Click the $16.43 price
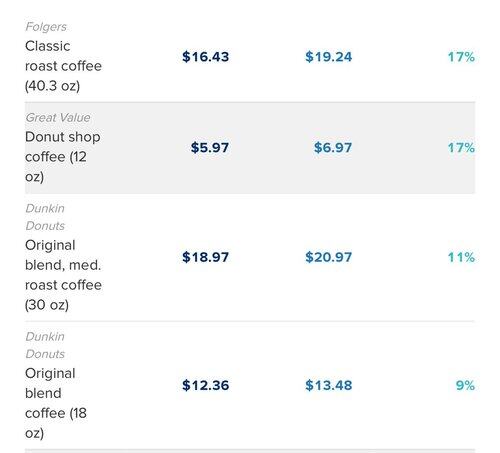 pyautogui.click(x=205, y=57)
